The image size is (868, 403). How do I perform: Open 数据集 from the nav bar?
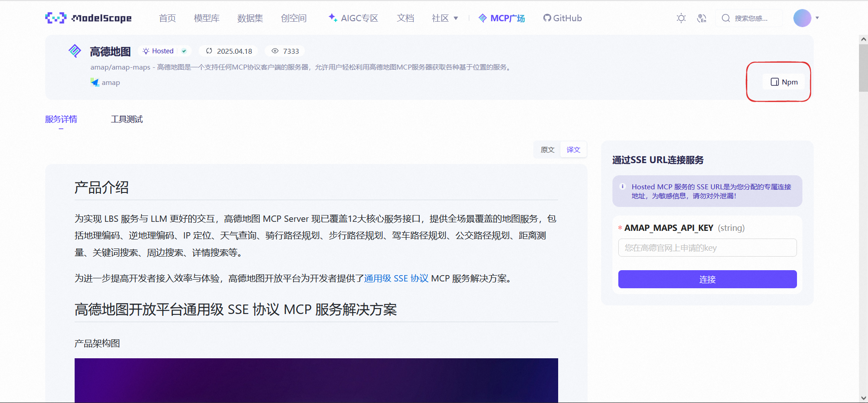click(250, 18)
